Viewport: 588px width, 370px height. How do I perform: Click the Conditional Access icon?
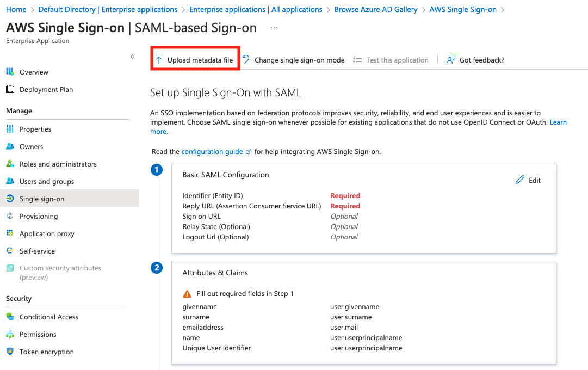pyautogui.click(x=10, y=317)
